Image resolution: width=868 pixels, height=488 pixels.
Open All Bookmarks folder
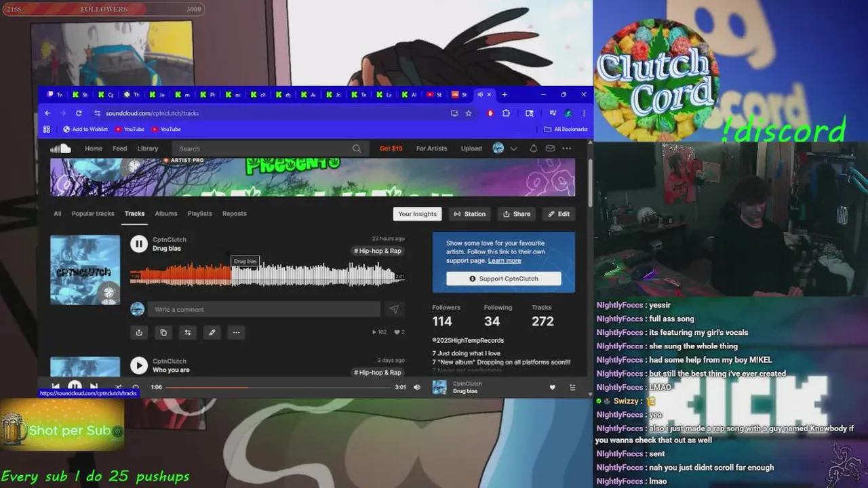pyautogui.click(x=566, y=129)
